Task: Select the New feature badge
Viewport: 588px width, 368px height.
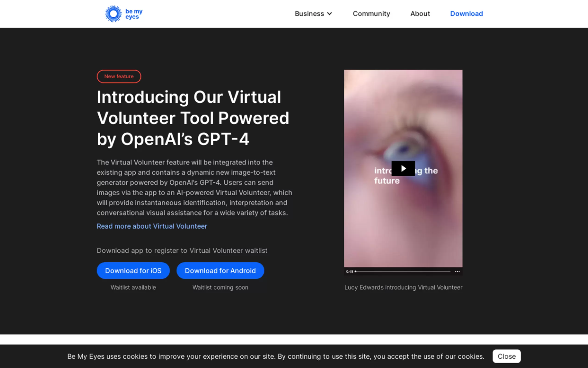Action: click(119, 76)
